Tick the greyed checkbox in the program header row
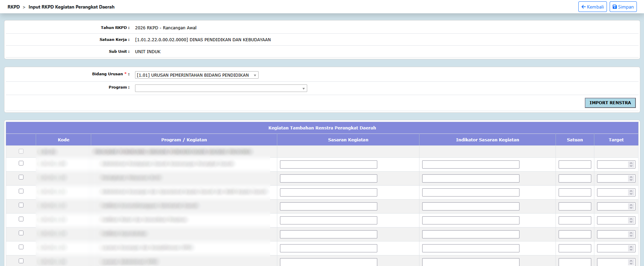The image size is (644, 266). pos(21,151)
